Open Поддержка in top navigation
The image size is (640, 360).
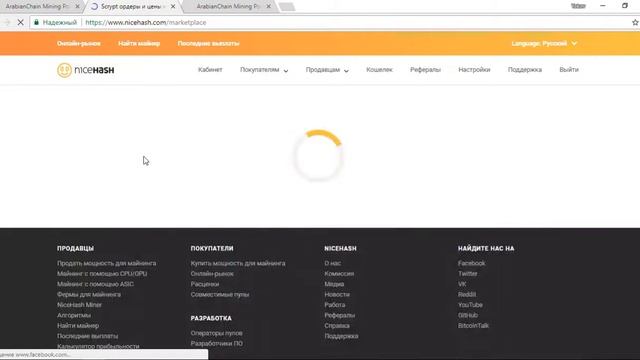[x=524, y=70]
